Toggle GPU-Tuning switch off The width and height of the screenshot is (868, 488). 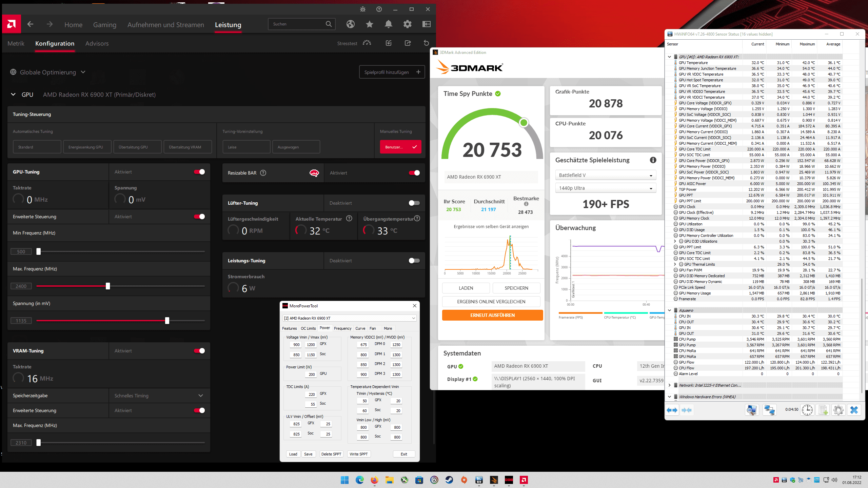pos(199,172)
